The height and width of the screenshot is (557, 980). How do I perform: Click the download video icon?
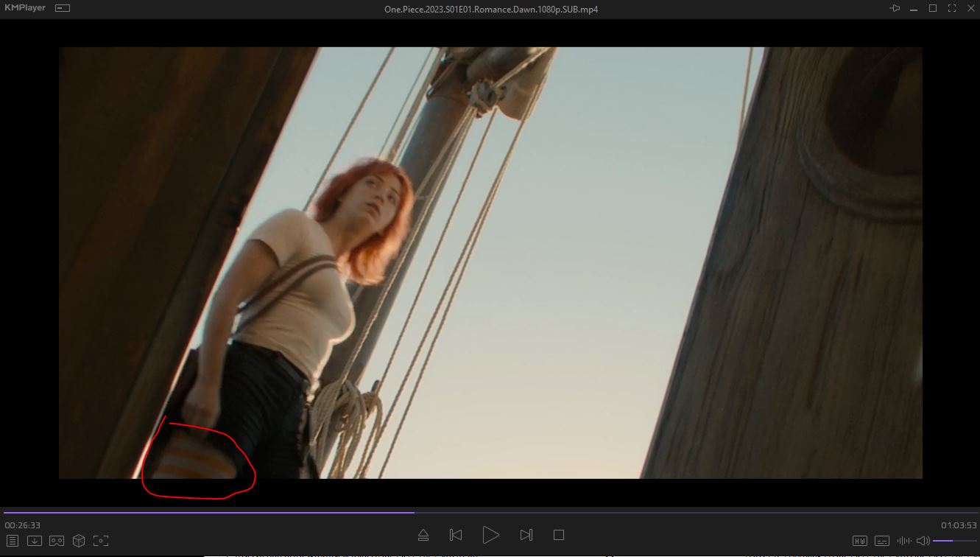(x=35, y=541)
